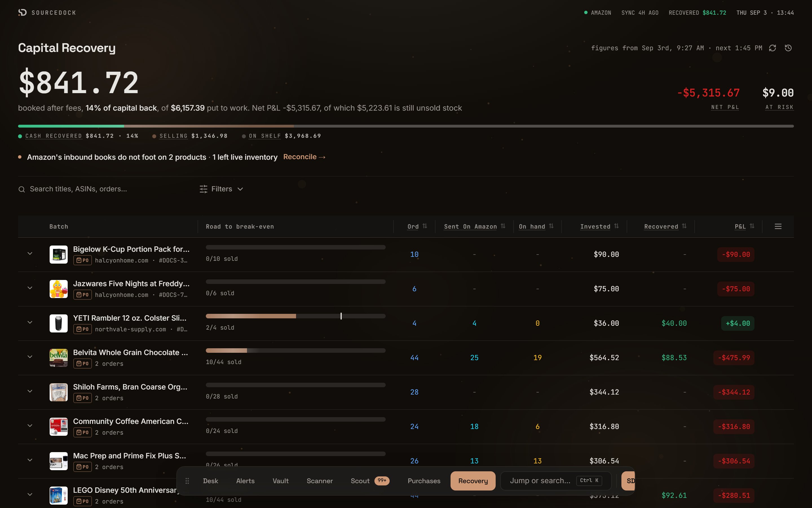Click the YETI Rambler break-even progress bar

pos(295,316)
